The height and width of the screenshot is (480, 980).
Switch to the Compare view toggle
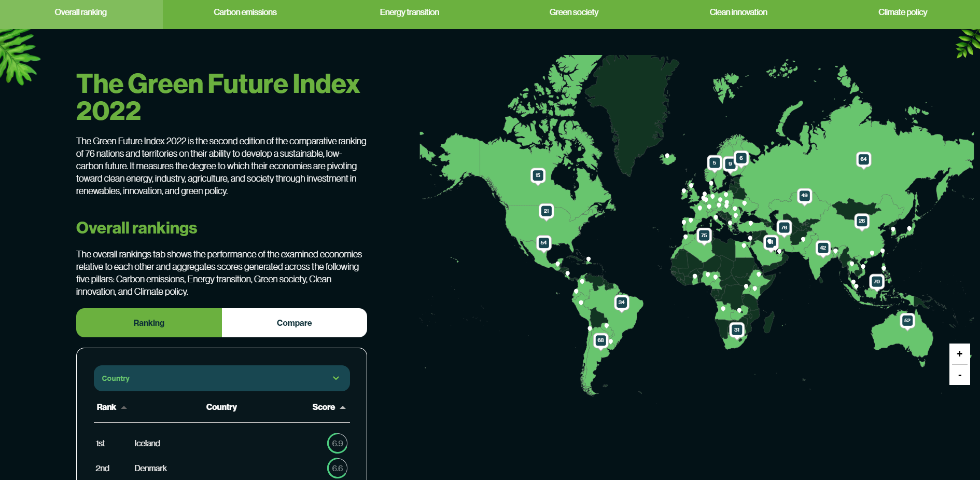[x=295, y=323]
